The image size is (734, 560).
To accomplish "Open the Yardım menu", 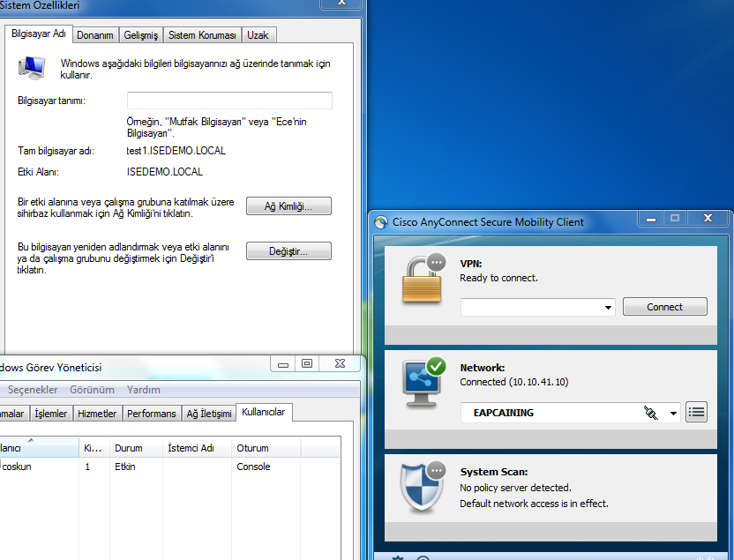I will (x=144, y=390).
